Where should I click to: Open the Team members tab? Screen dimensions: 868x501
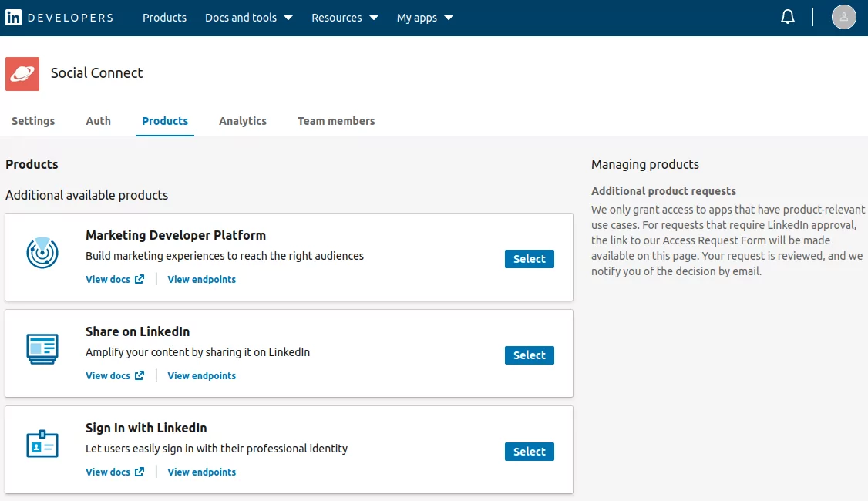pyautogui.click(x=336, y=121)
